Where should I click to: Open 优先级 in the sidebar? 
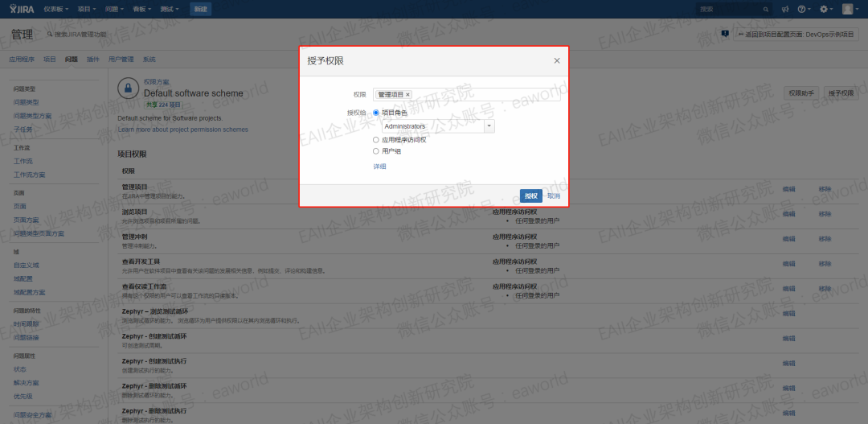pos(23,397)
